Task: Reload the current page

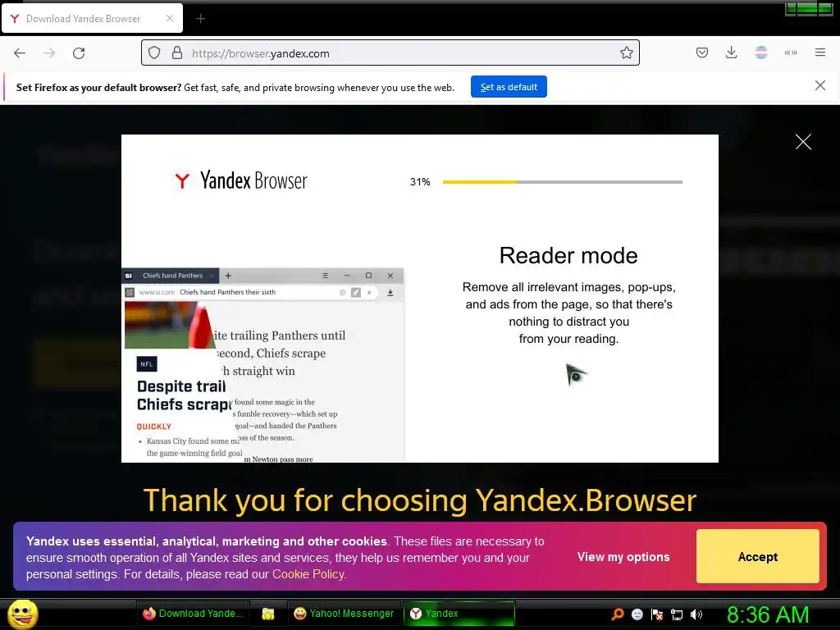Action: pos(79,53)
